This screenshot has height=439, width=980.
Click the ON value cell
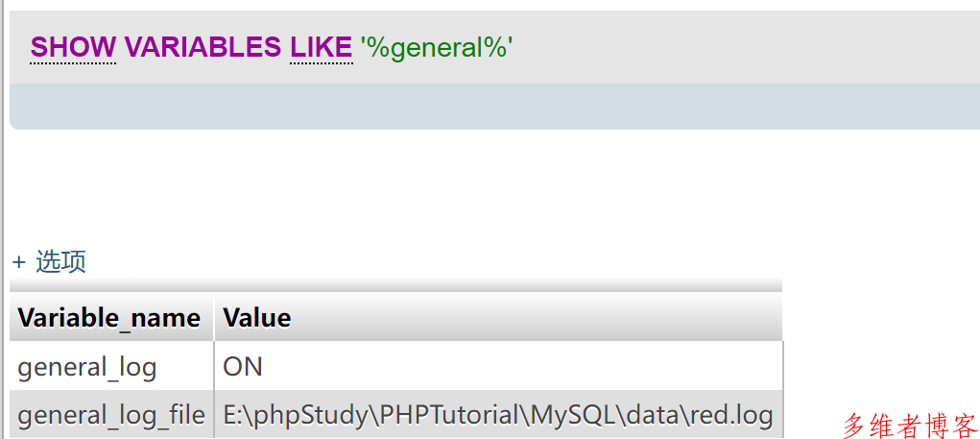[498, 366]
